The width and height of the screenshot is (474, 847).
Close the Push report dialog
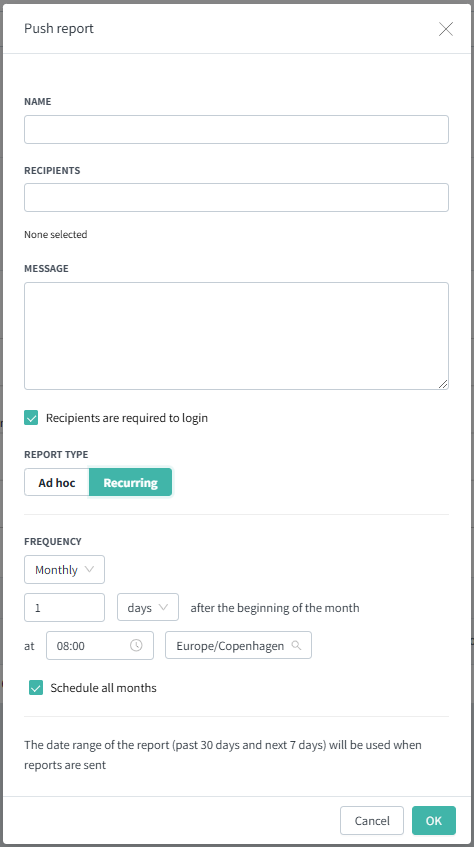click(446, 29)
